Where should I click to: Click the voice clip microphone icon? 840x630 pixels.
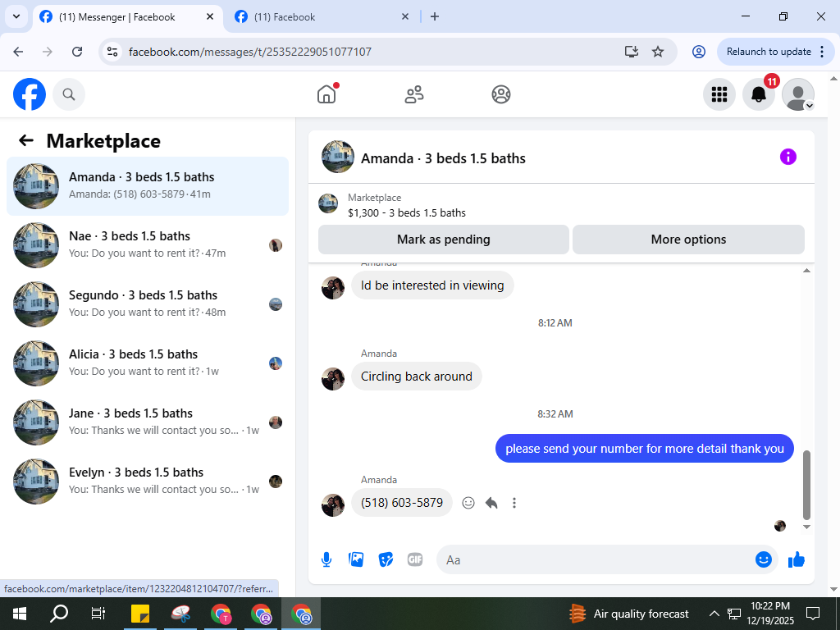[x=326, y=559]
